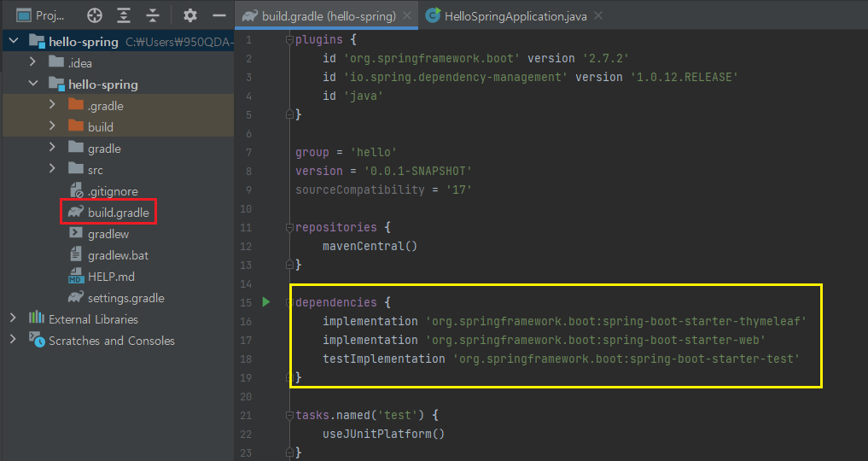The height and width of the screenshot is (461, 868).
Task: Place cursor on mavenCentral() call
Action: (x=370, y=246)
